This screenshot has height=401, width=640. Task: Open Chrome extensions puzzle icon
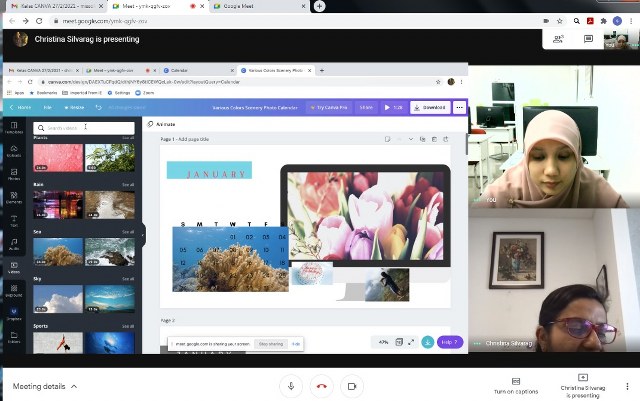coord(604,21)
